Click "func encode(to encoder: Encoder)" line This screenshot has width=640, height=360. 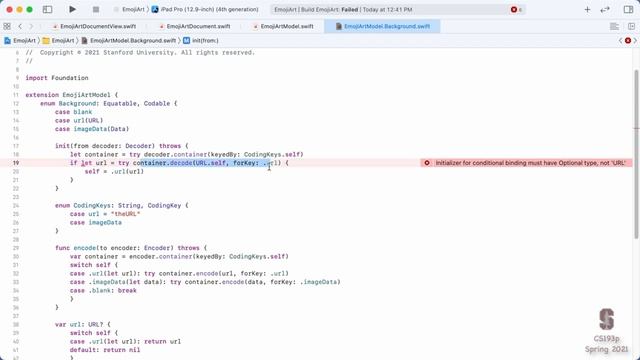131,248
